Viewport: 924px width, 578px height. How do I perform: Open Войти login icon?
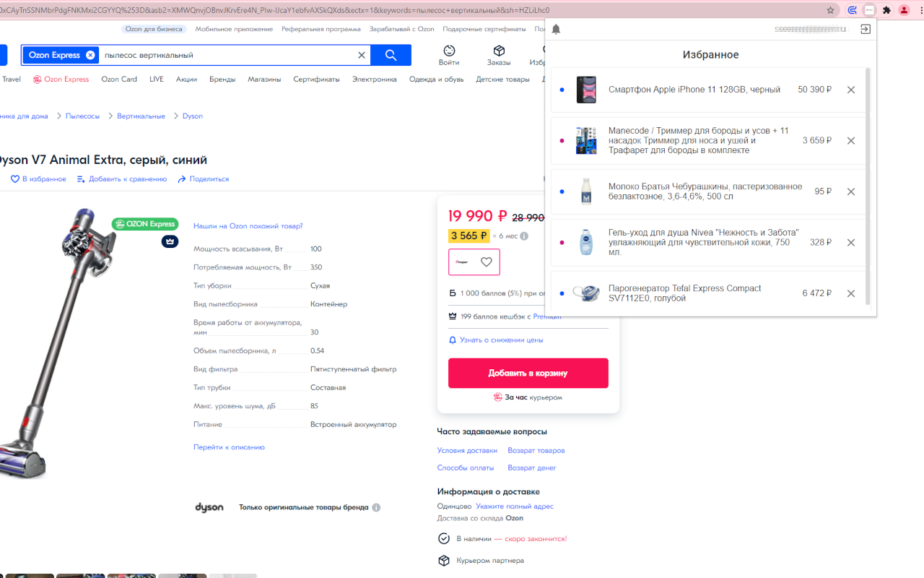click(x=449, y=56)
